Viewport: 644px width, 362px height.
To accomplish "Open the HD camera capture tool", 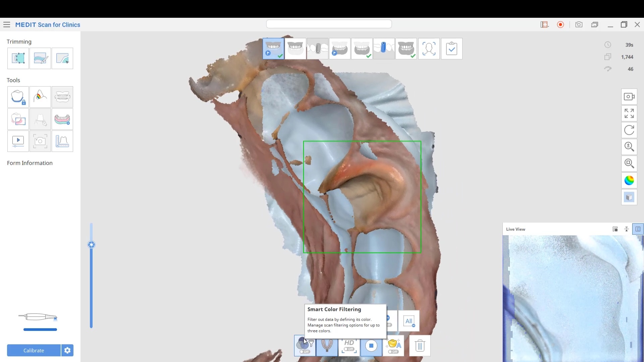I will 40,141.
